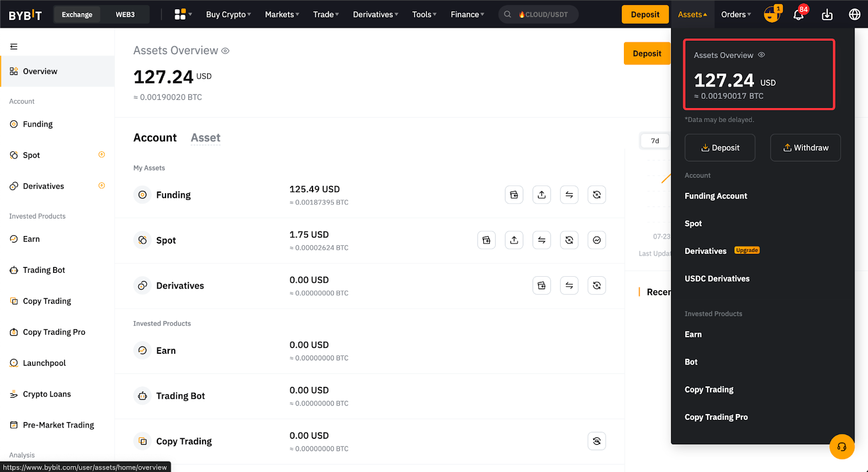868x472 pixels.
Task: Expand the Buy Crypto dropdown menu
Action: [x=228, y=15]
